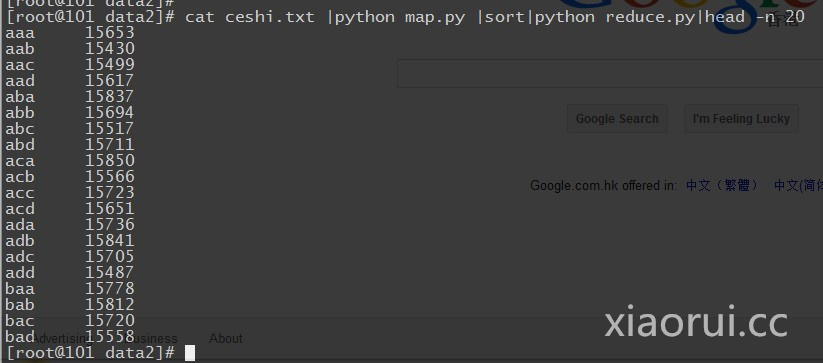Click the abd key in the output
The image size is (823, 363).
[x=20, y=145]
